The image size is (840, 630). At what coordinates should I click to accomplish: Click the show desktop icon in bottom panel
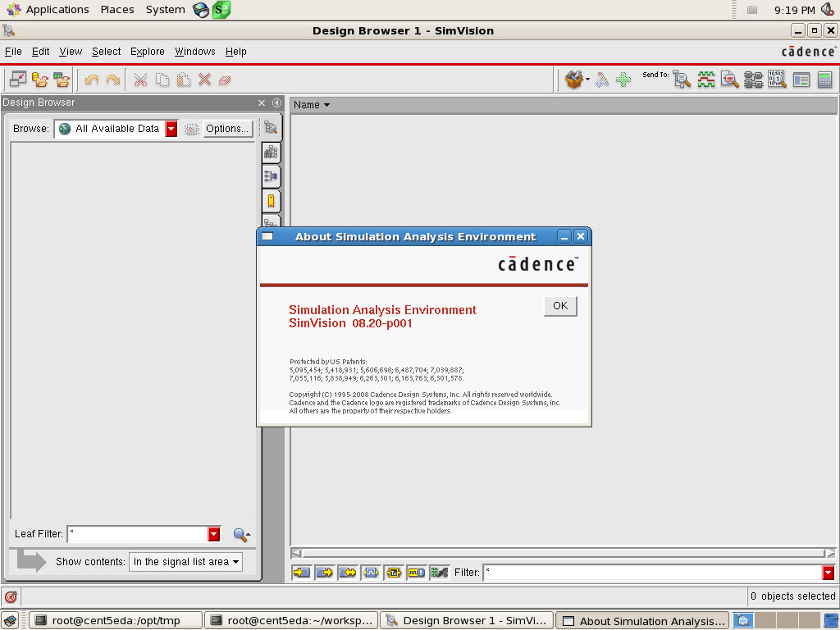10,620
